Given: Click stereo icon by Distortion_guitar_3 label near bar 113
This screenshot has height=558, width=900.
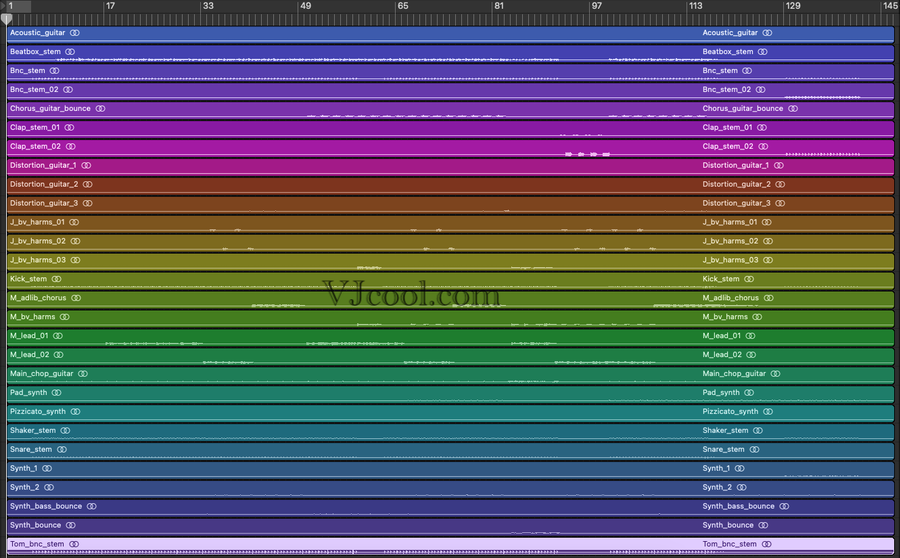Looking at the screenshot, I should click(x=781, y=204).
